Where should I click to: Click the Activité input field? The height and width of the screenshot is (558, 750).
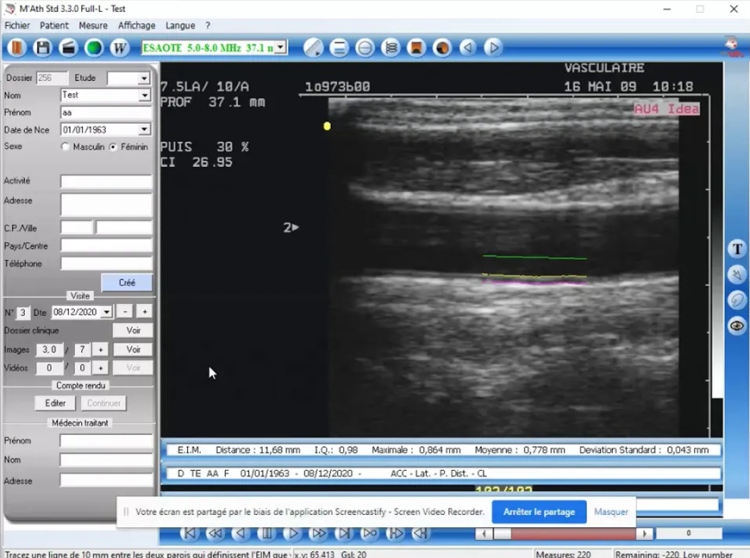click(106, 181)
